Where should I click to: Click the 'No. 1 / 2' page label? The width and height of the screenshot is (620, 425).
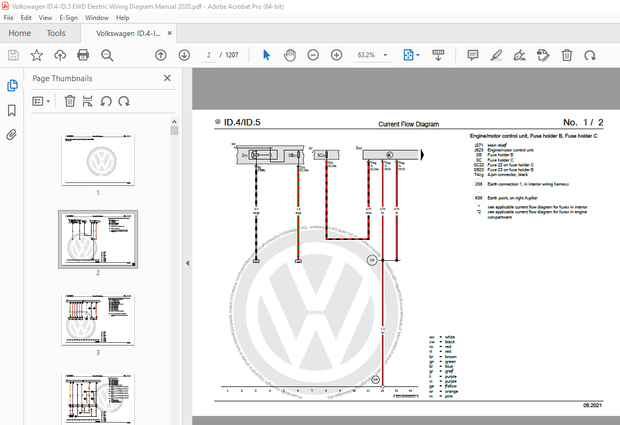(583, 122)
